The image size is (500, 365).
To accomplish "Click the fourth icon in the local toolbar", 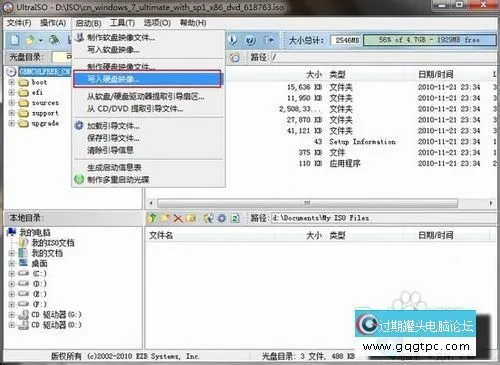I will [191, 218].
